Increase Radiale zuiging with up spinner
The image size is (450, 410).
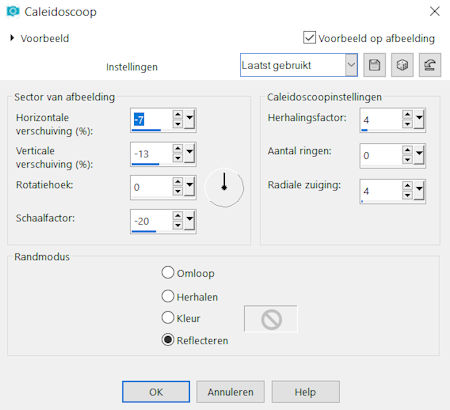[407, 186]
